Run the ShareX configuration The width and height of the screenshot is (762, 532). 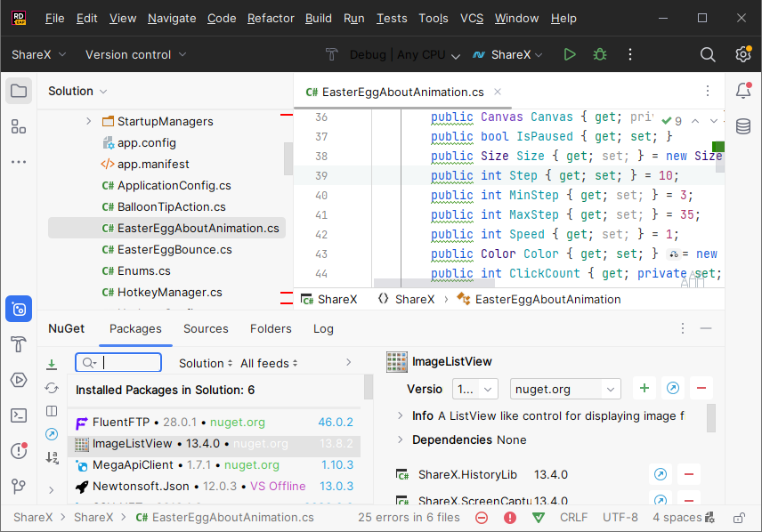click(570, 54)
